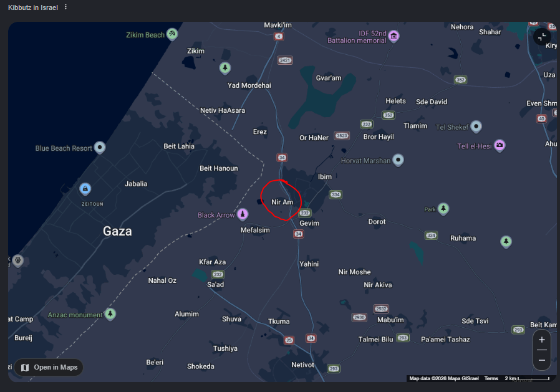
Task: Select the Park tree pin icon
Action: click(443, 208)
